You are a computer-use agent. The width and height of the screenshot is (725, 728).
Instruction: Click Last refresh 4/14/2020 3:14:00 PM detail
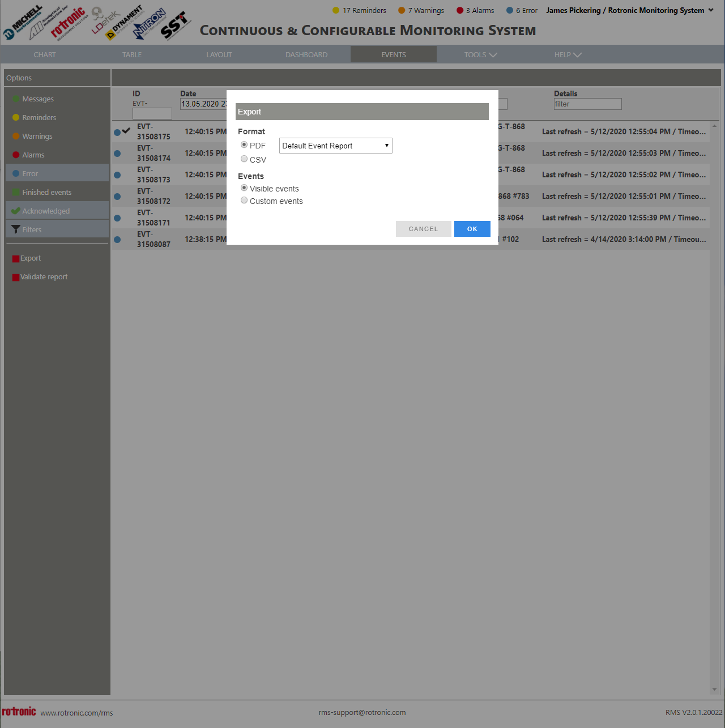624,239
